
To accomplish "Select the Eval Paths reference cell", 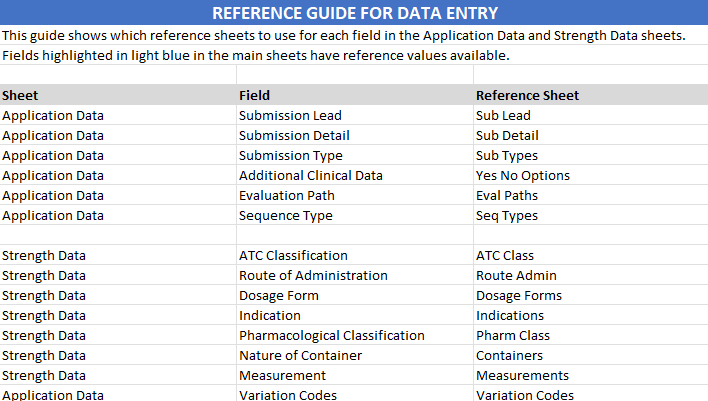I will [x=506, y=195].
